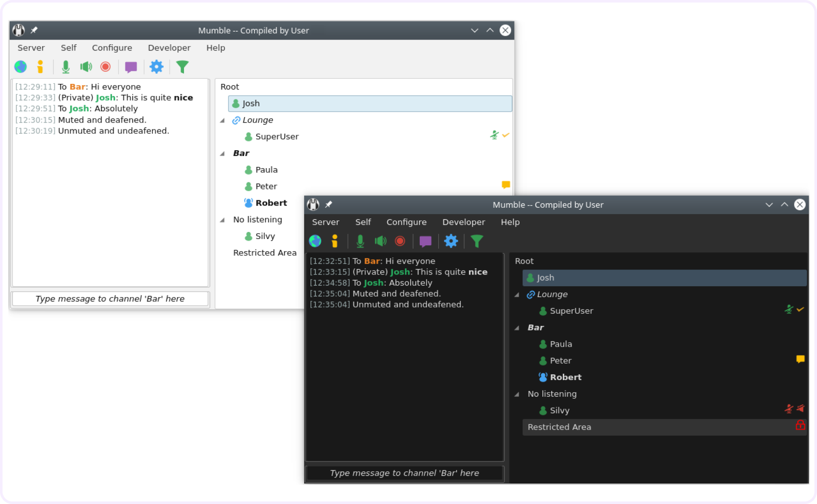
Task: Collapse Lounge channel in light window
Action: point(223,121)
